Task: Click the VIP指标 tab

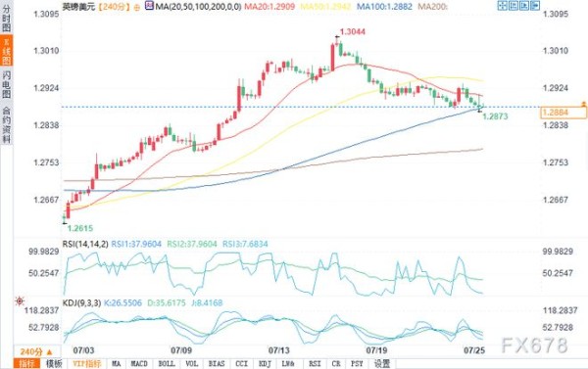Action: (87, 364)
